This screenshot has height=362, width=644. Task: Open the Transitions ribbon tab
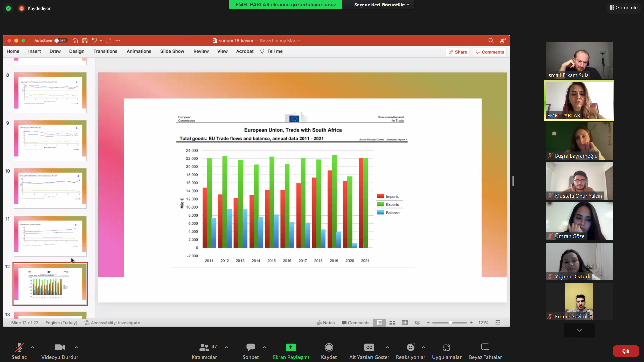click(105, 51)
